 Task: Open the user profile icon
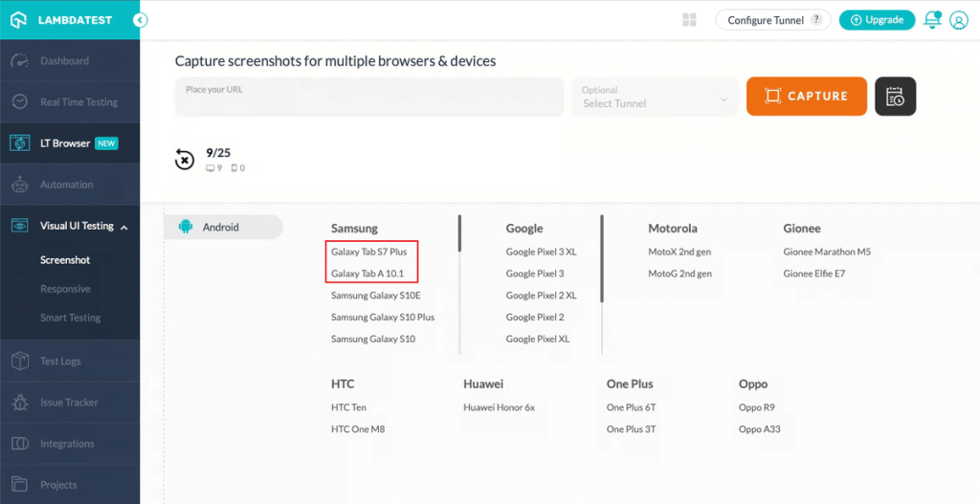(x=958, y=20)
